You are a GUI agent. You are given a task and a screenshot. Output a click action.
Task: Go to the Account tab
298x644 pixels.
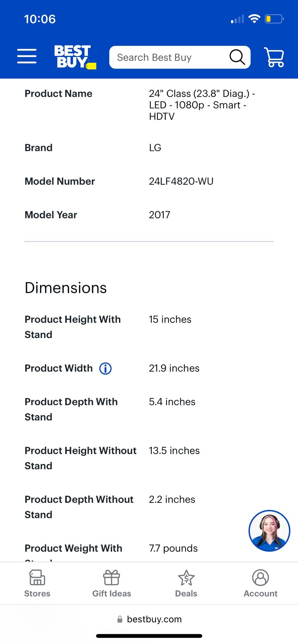coord(261,584)
